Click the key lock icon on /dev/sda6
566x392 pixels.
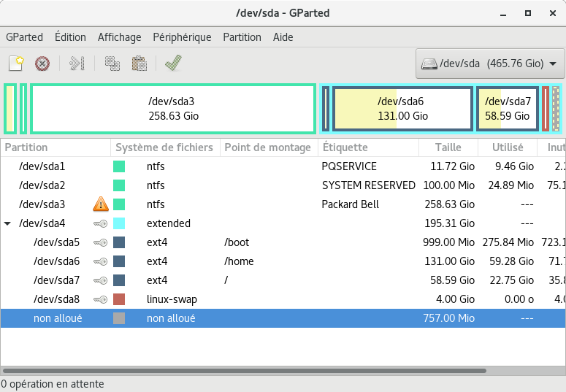(101, 261)
